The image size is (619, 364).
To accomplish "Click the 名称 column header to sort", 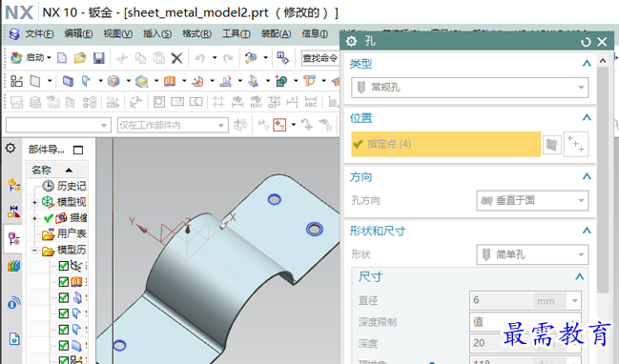I will 57,170.
